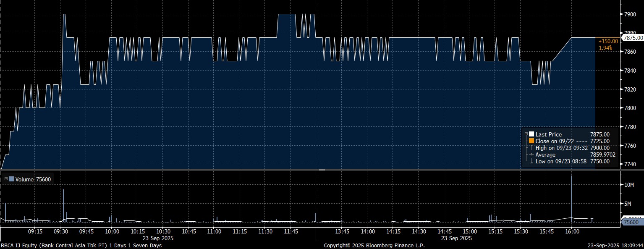This screenshot has height=249, width=644.
Task: Click the 10M volume axis label
Action: pos(629,185)
